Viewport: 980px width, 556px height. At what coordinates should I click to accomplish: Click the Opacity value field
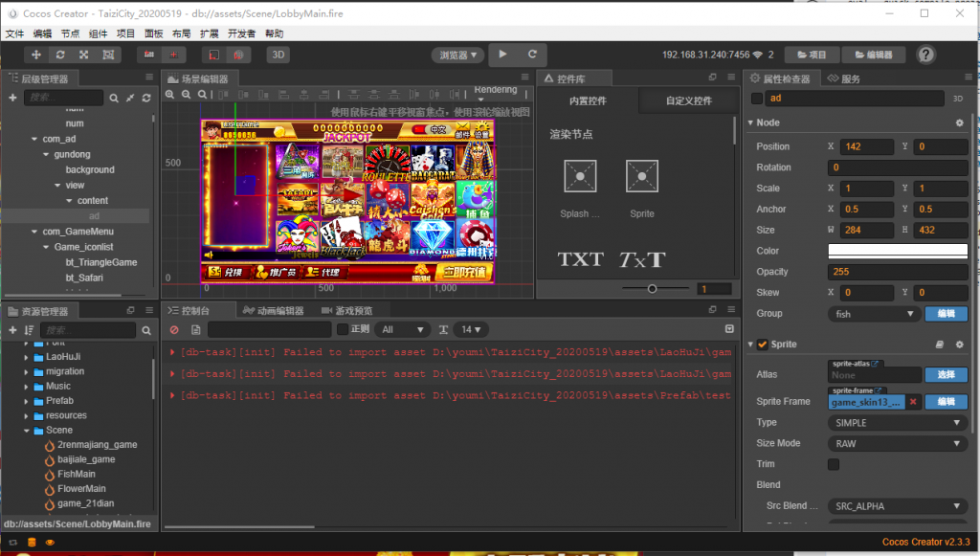coord(898,272)
